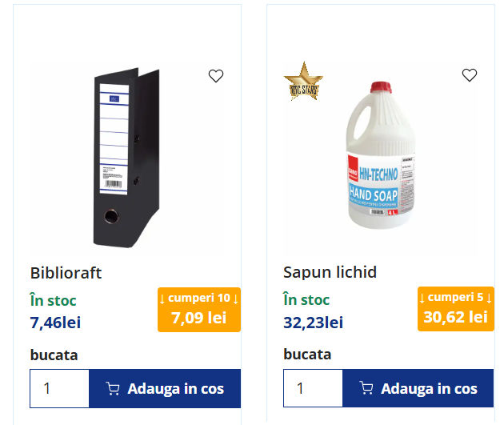Focus the quantity field for Biblioraft
The image size is (504, 425).
59,389
